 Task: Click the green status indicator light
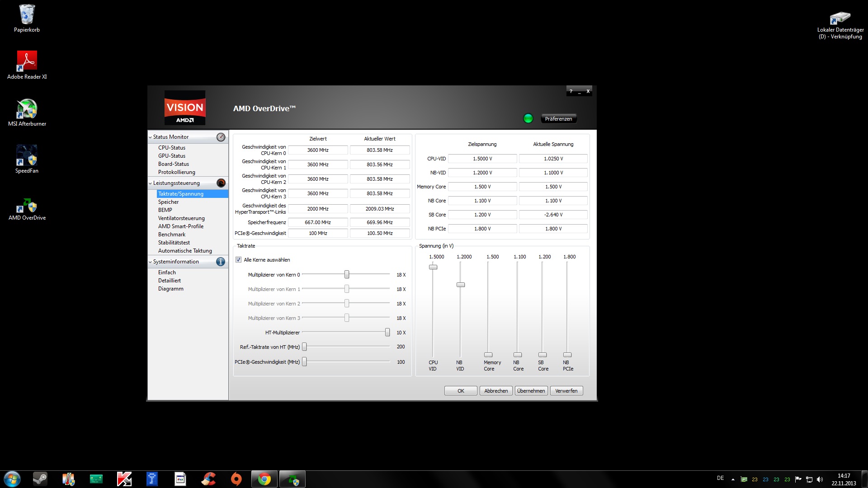[x=528, y=118]
